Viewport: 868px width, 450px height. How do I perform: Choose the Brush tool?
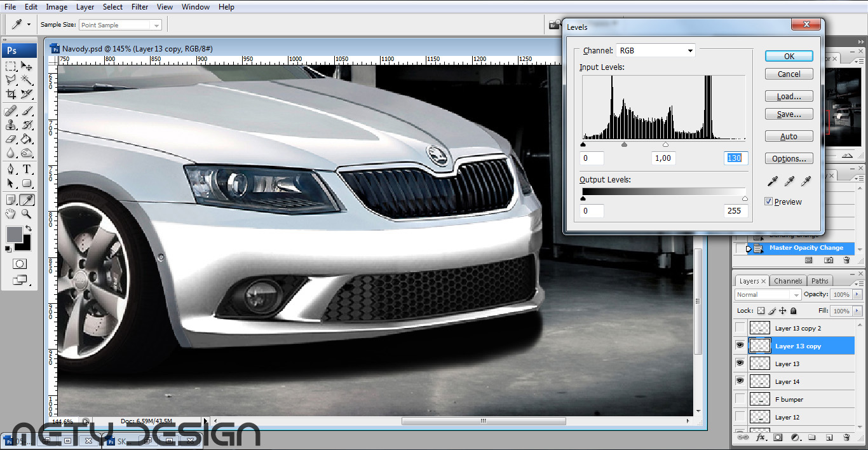click(x=27, y=111)
